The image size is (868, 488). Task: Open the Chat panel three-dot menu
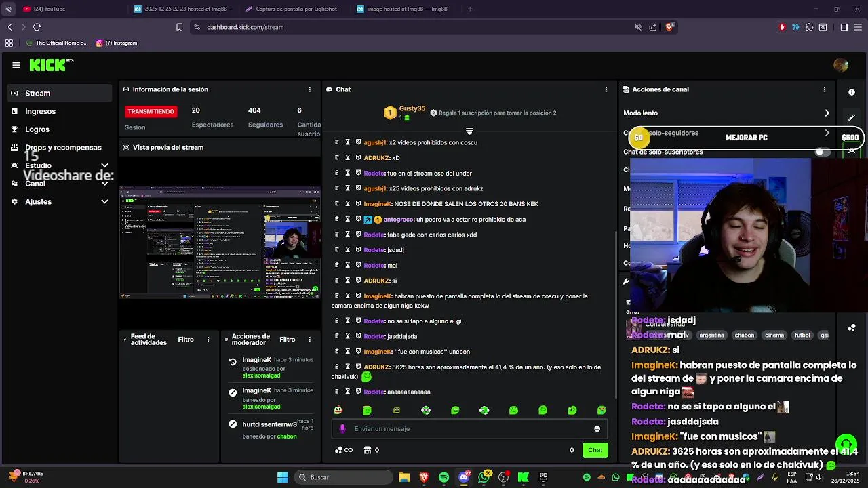(x=606, y=89)
